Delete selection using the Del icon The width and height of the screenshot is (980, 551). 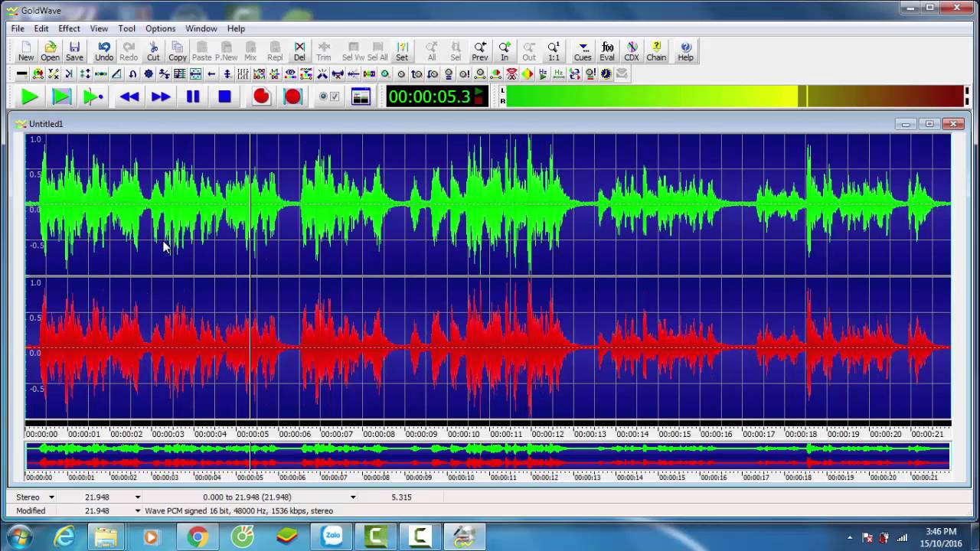coord(299,51)
